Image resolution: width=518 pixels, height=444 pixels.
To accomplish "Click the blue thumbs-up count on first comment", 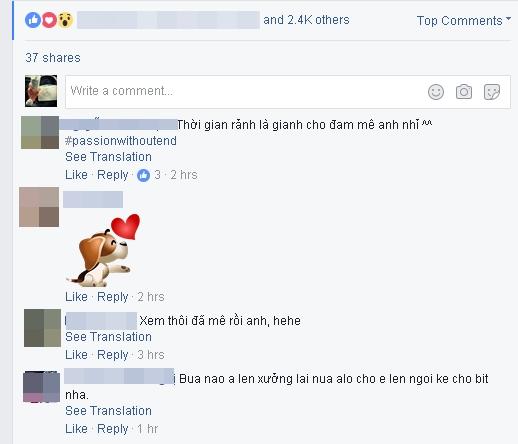I will [149, 175].
